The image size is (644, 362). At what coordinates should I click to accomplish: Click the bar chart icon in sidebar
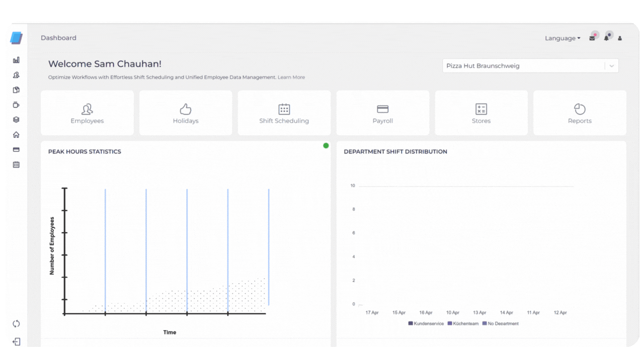pyautogui.click(x=16, y=60)
